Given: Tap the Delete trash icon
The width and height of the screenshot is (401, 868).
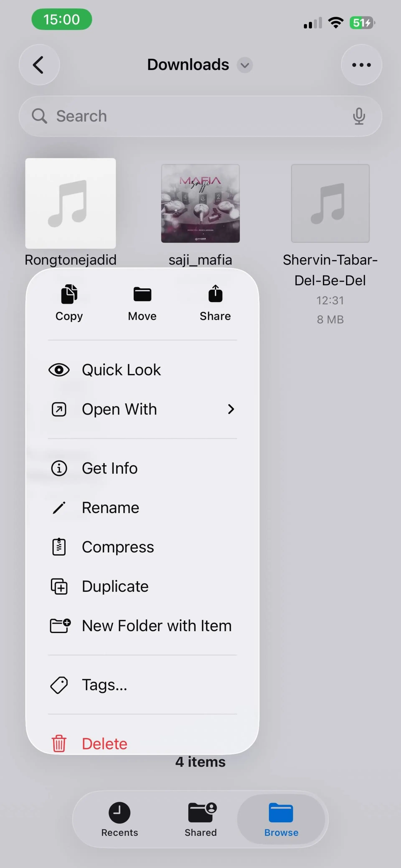Looking at the screenshot, I should click(x=59, y=743).
